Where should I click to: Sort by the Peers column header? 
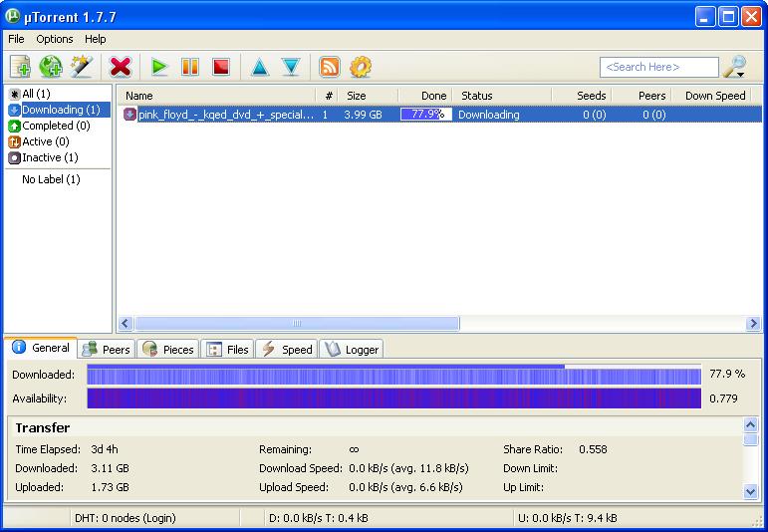tap(641, 96)
